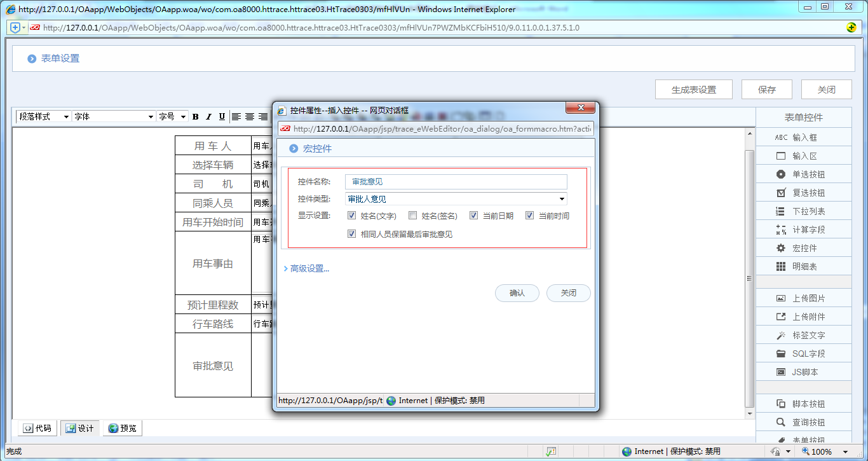
Task: Apply underline formatting
Action: [x=221, y=116]
